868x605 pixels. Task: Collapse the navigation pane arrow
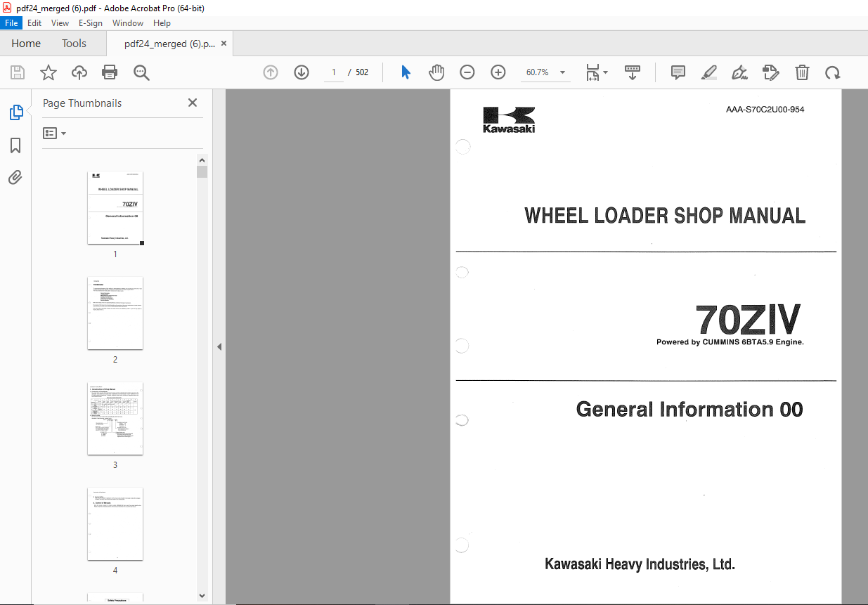219,346
